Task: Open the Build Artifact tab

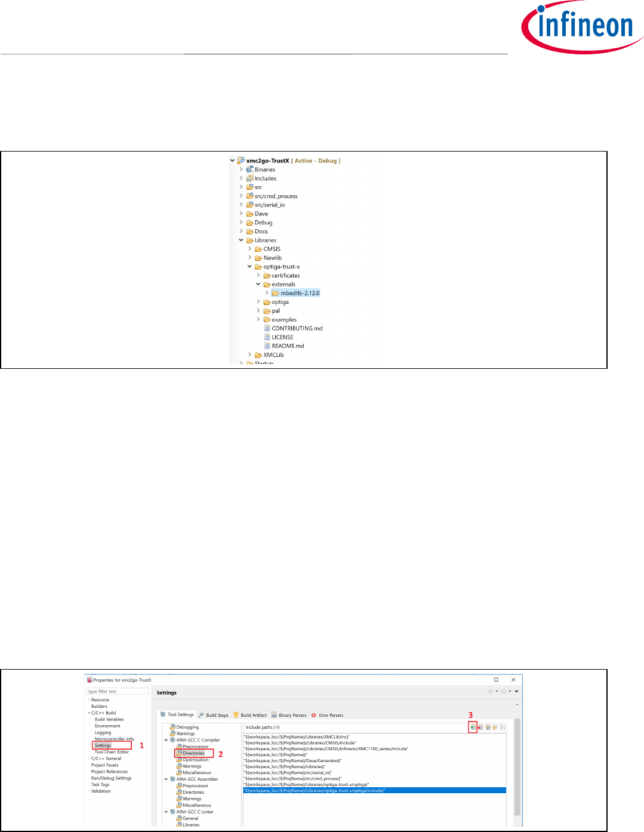Action: 250,715
